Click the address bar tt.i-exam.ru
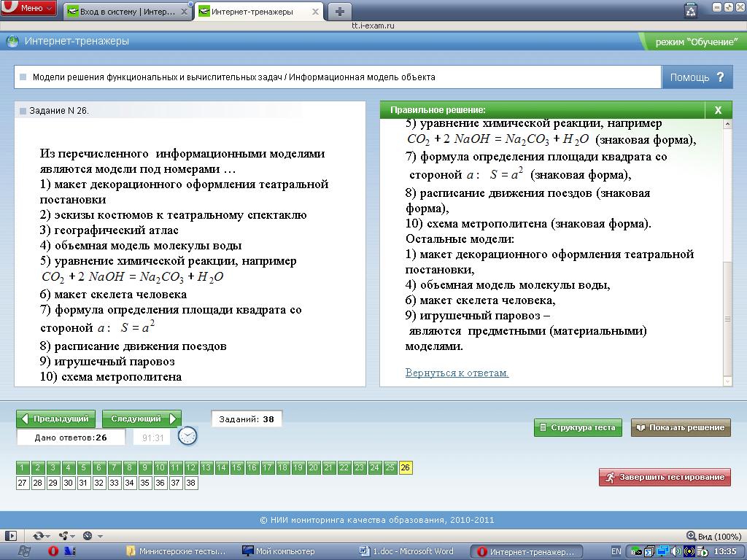 (x=373, y=26)
